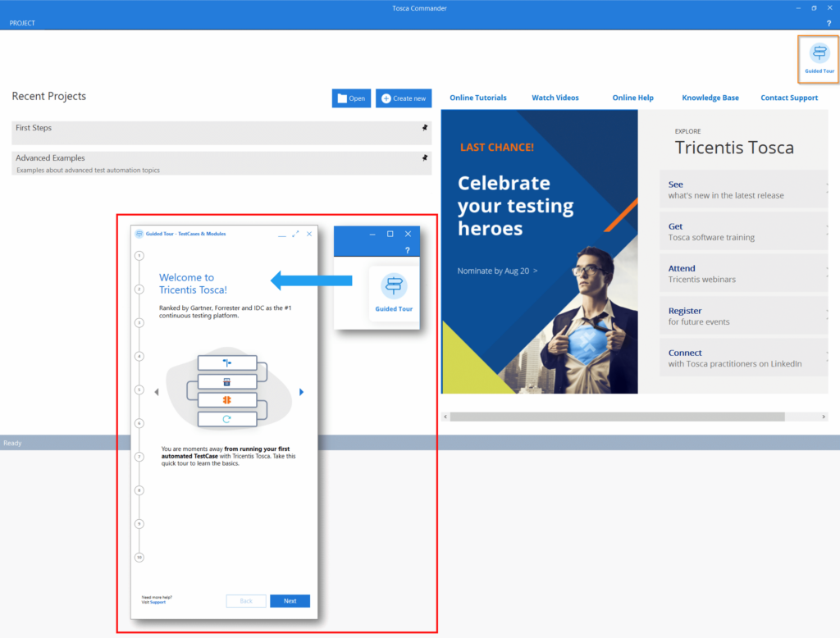Open the PROJECT menu

click(22, 23)
